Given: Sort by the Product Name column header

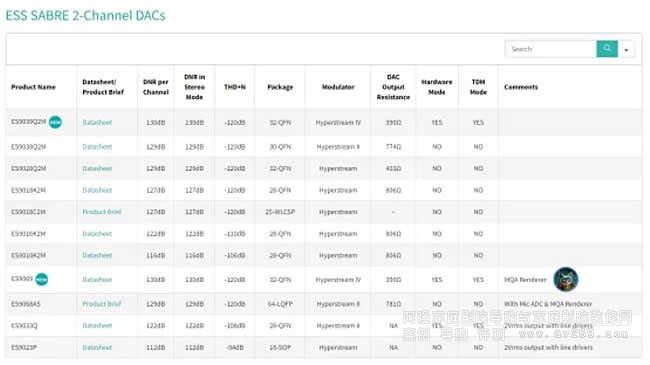Looking at the screenshot, I should (x=33, y=87).
